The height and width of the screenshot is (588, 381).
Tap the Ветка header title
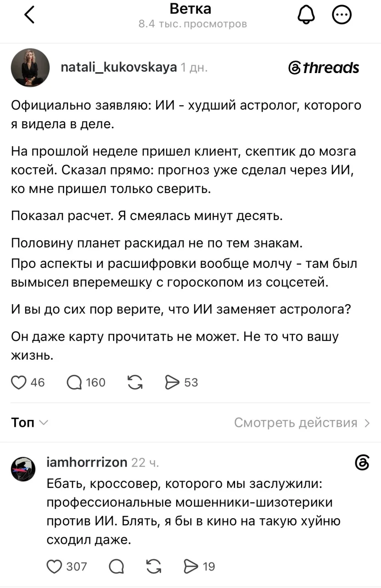(190, 9)
